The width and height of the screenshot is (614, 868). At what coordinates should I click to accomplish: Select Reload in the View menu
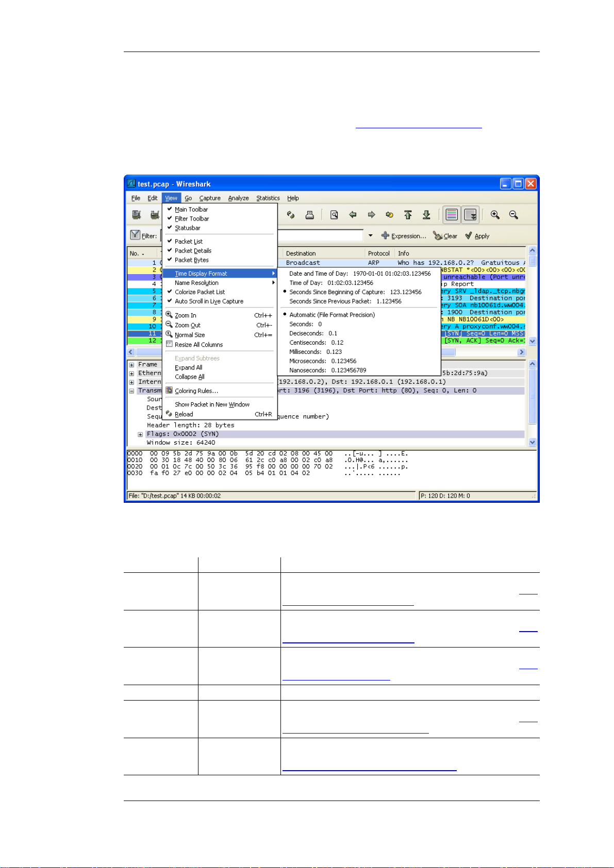click(x=219, y=414)
